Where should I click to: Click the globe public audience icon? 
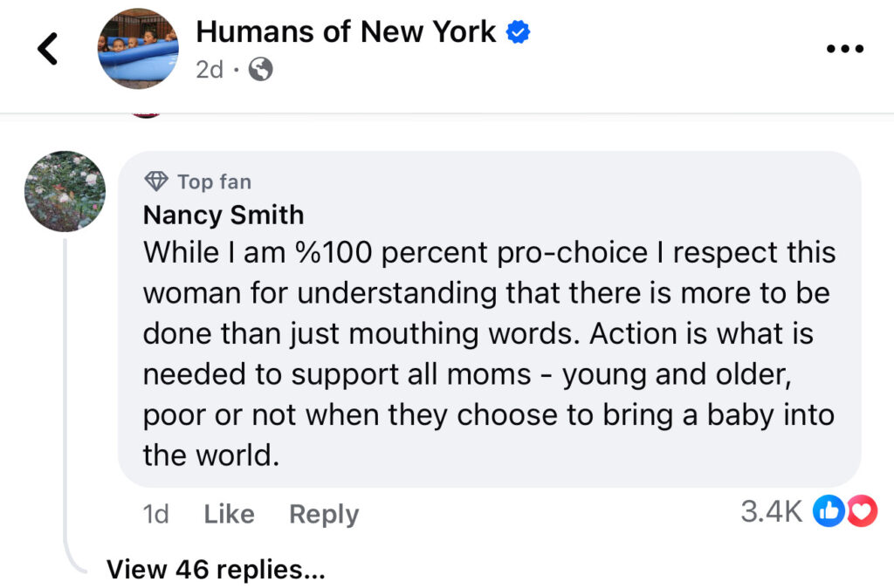pos(260,70)
